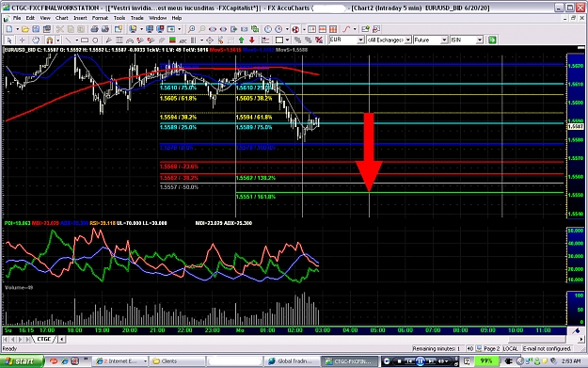
Task: Select the arc drawing tool
Action: tap(130, 40)
